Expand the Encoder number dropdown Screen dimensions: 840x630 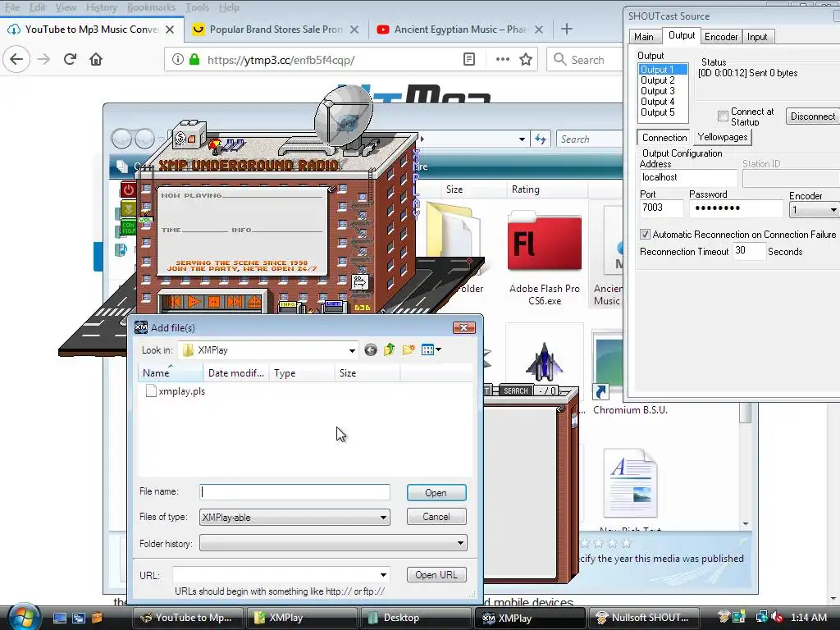click(x=833, y=210)
